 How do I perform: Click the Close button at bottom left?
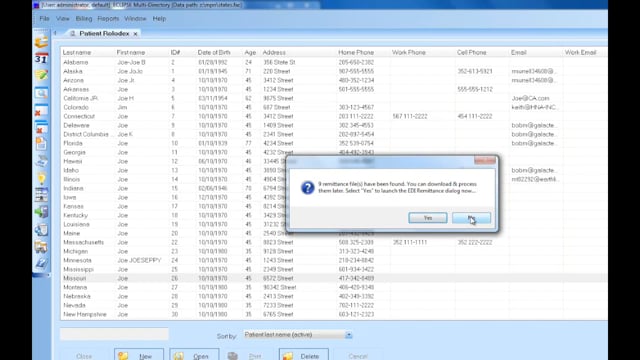pos(84,356)
